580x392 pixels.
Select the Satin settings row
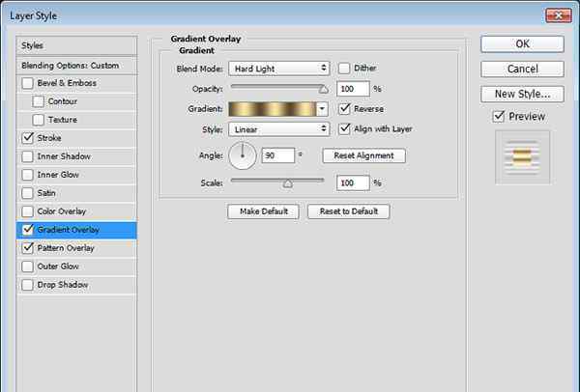(x=76, y=193)
